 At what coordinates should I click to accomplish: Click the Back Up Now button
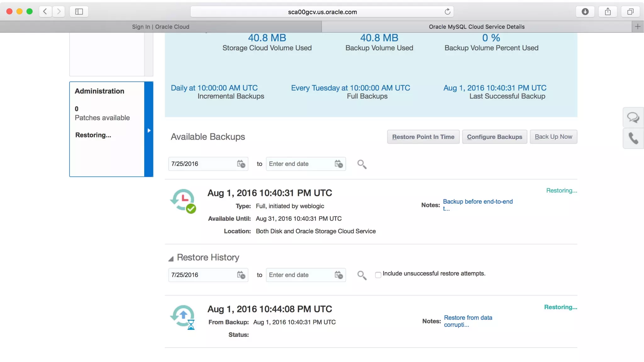click(553, 137)
